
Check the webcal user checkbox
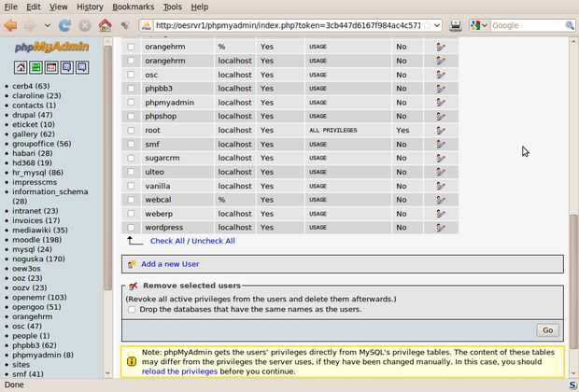click(x=131, y=200)
